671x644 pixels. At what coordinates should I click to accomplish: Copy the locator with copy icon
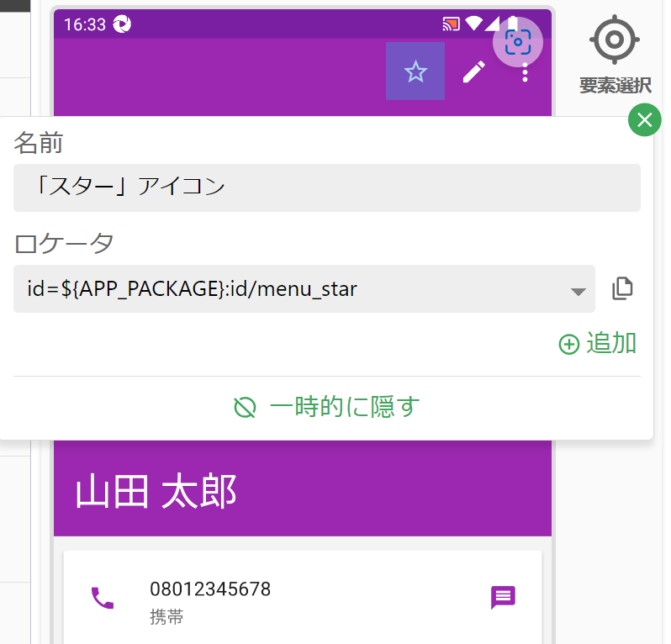622,288
